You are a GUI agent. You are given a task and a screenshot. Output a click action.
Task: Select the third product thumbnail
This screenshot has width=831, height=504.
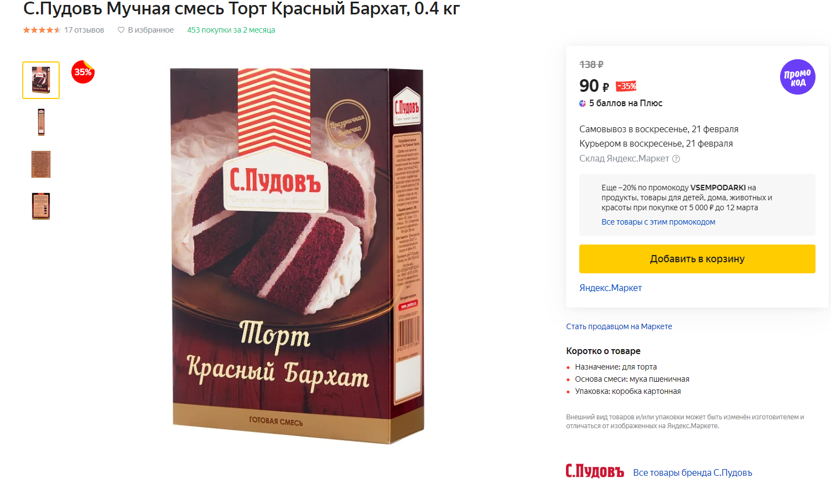pyautogui.click(x=41, y=164)
